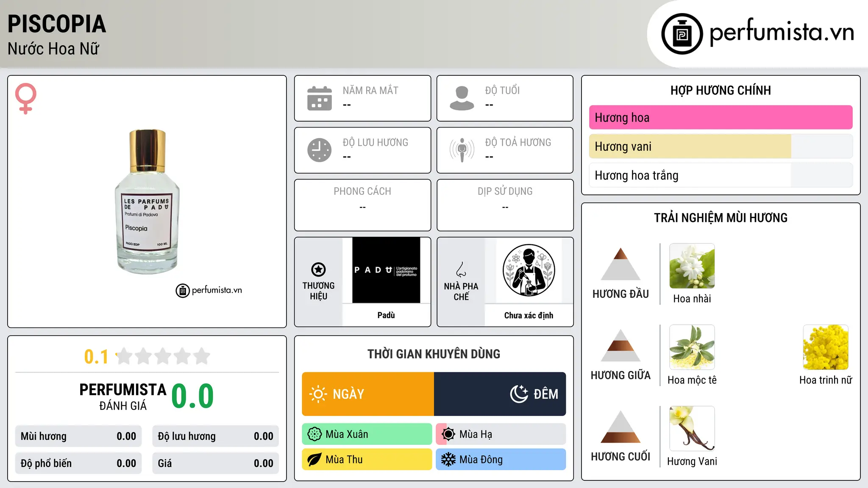Click the flower icon for Mùa Xuân
Screen dimensions: 868x488
pos(314,434)
